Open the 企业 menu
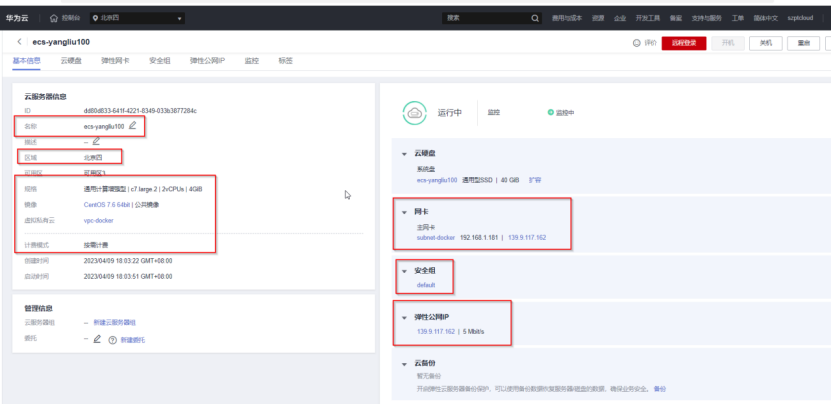831x405 pixels. click(x=620, y=18)
